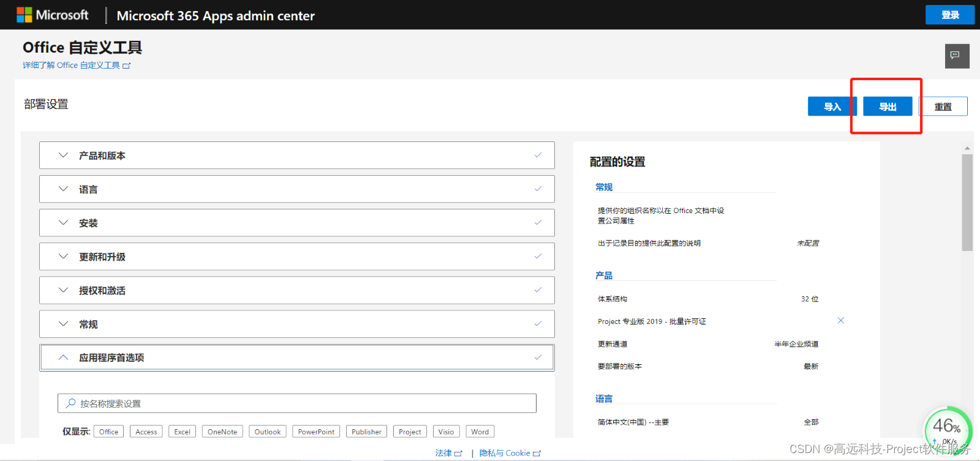Filter settings by Project
This screenshot has height=461, width=980.
410,432
